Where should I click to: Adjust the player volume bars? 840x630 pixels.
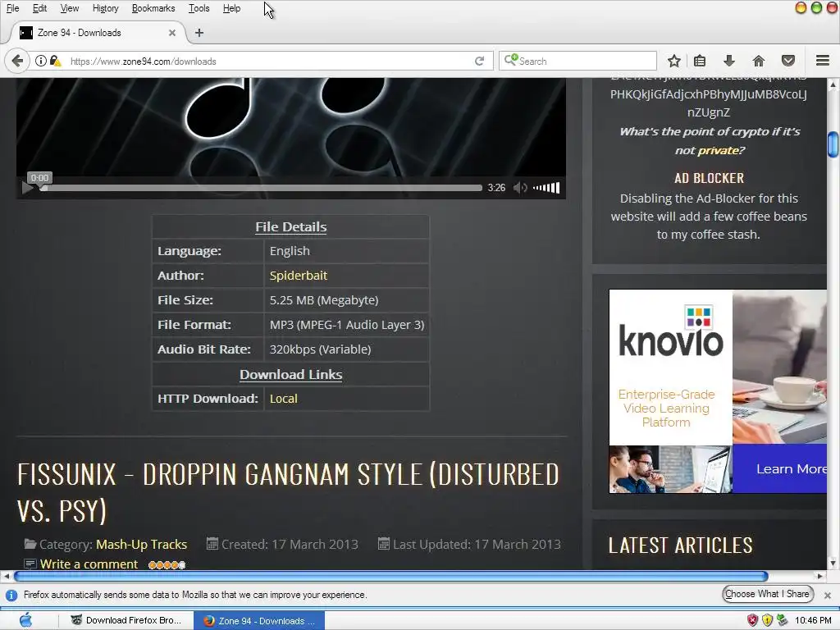point(546,188)
